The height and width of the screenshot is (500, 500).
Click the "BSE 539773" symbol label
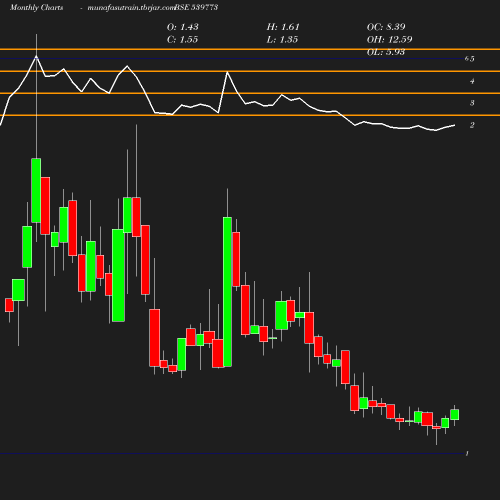196,7
